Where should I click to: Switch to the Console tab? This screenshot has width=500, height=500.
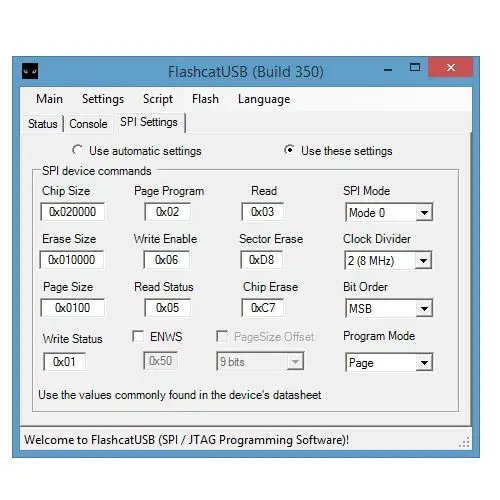pos(88,124)
